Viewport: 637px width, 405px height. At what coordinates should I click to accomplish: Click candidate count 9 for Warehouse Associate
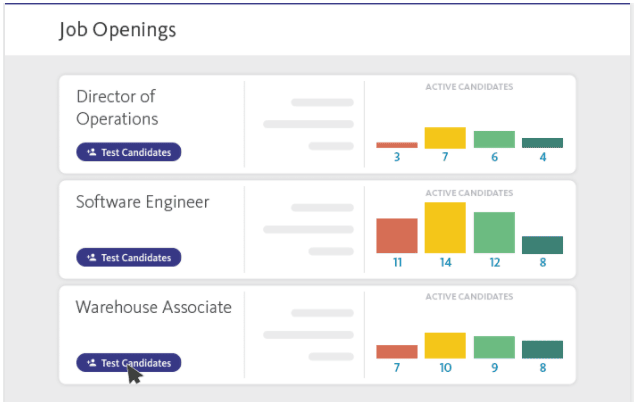click(494, 368)
